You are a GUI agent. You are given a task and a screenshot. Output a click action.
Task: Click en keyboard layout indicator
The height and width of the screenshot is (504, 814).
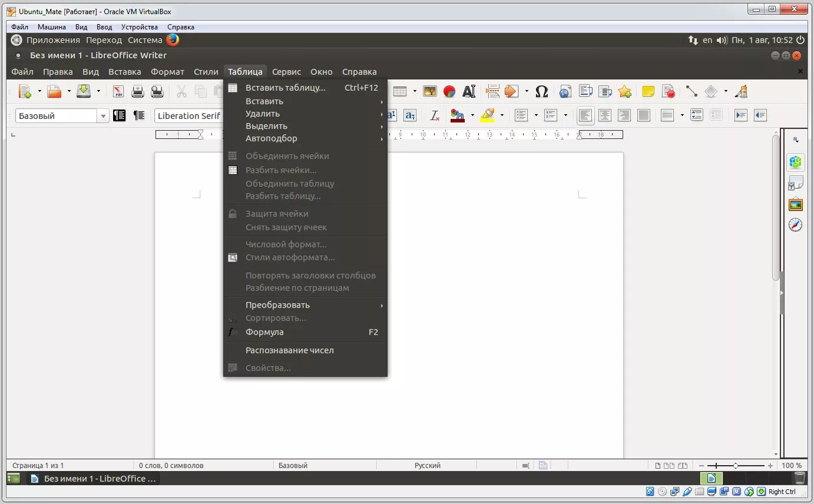pyautogui.click(x=707, y=40)
